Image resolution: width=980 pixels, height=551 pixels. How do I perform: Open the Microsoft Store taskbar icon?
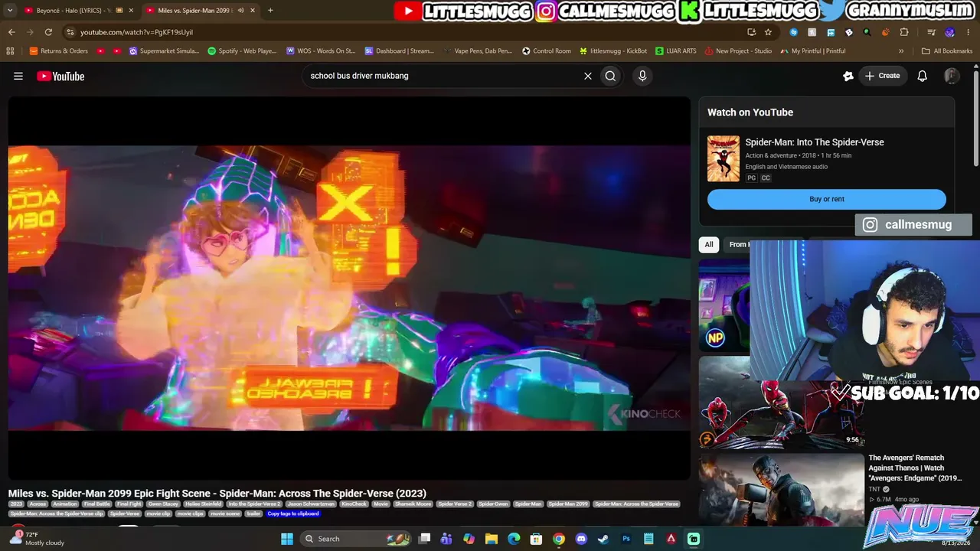pos(537,539)
